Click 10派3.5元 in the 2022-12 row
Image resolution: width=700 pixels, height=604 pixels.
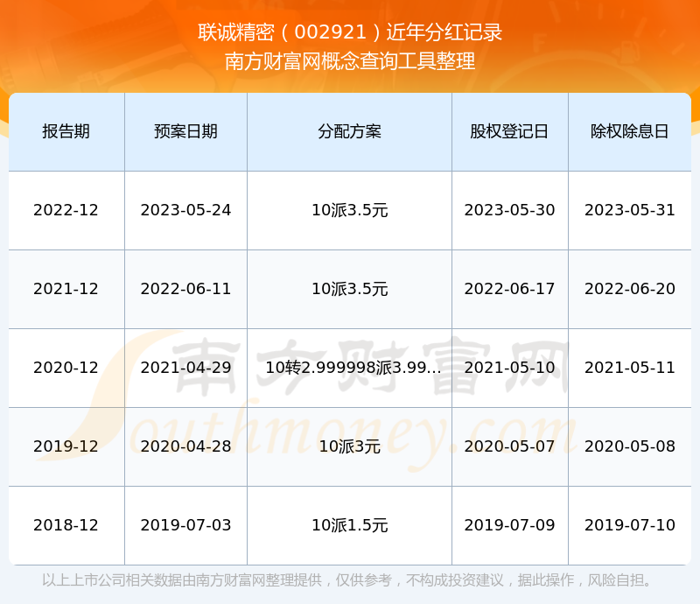coord(349,210)
